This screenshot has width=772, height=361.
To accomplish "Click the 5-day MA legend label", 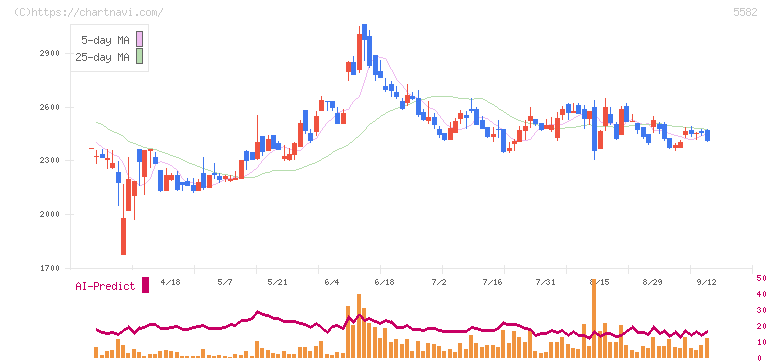I will point(105,40).
